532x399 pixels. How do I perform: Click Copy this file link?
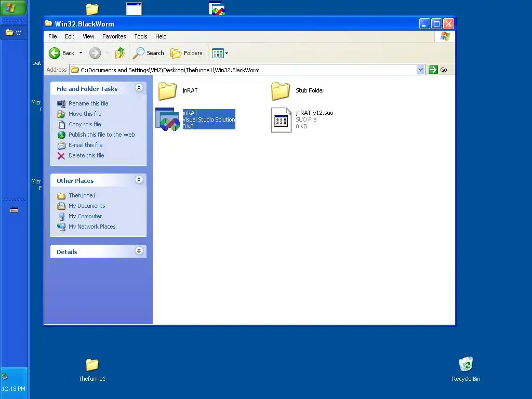85,124
